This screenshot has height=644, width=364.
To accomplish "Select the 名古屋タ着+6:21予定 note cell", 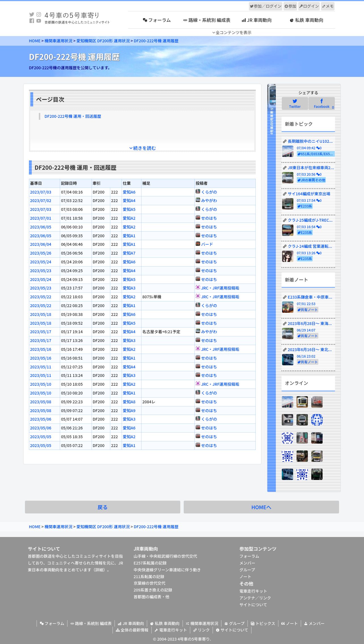I will click(x=168, y=332).
